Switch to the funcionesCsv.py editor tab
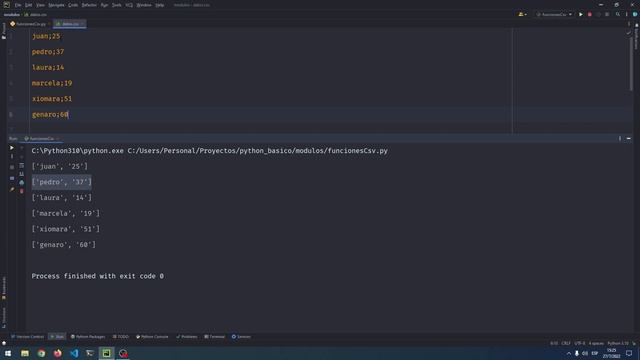The width and height of the screenshot is (640, 360). pyautogui.click(x=31, y=24)
